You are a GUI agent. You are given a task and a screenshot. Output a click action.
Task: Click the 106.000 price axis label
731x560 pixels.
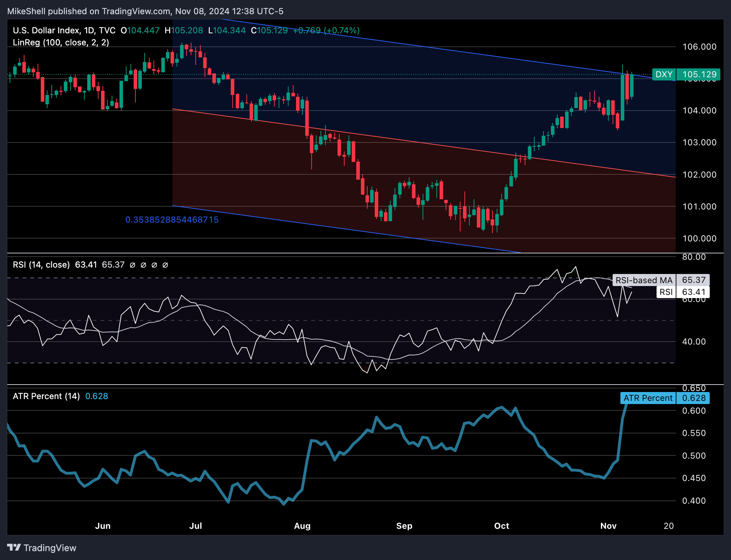pyautogui.click(x=699, y=47)
